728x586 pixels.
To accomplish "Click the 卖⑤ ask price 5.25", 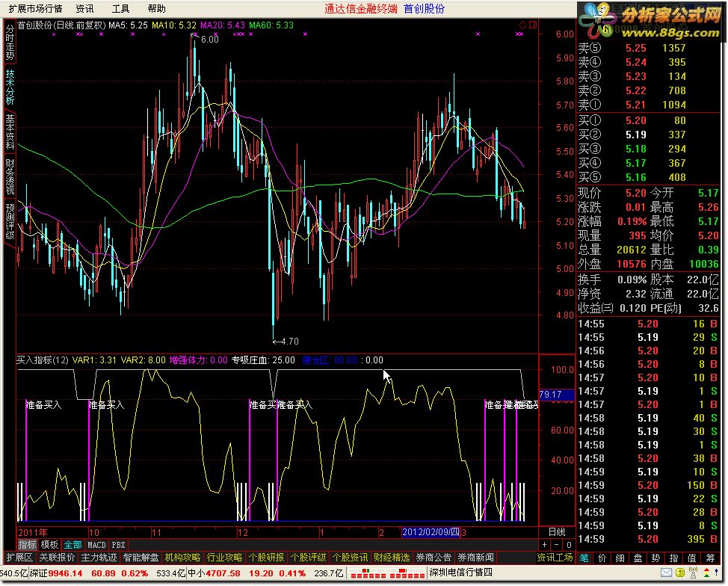I will (635, 49).
